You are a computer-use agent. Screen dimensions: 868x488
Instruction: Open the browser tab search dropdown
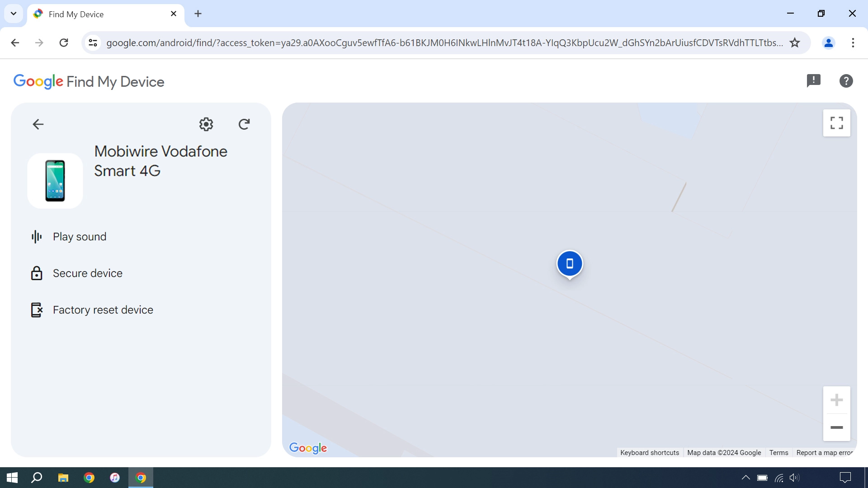coord(13,14)
